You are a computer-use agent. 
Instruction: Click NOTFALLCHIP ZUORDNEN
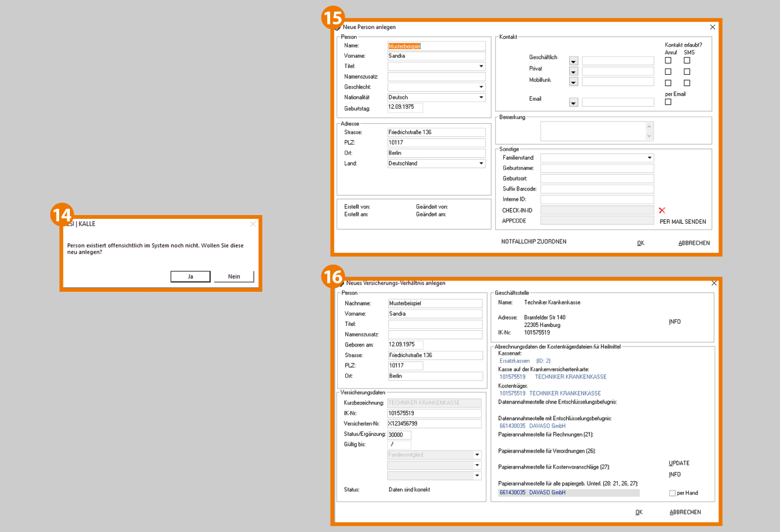(x=533, y=241)
